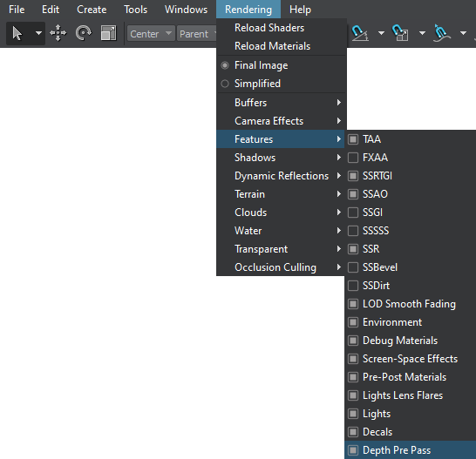Toggle the grid snapping magnet icon
476x459 pixels.
coord(400,33)
